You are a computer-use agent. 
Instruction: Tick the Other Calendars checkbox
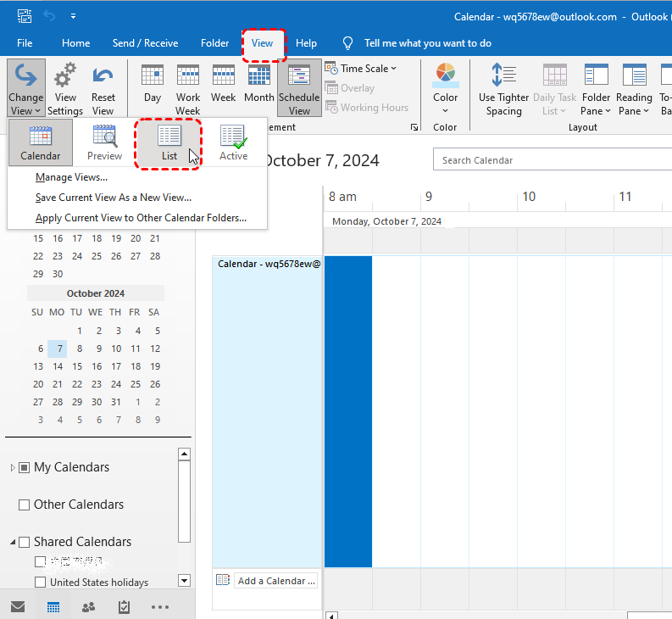coord(25,505)
